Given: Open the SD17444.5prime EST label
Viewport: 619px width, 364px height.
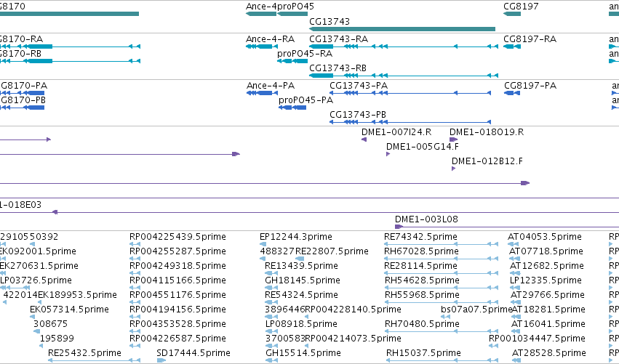Looking at the screenshot, I should point(193,353).
